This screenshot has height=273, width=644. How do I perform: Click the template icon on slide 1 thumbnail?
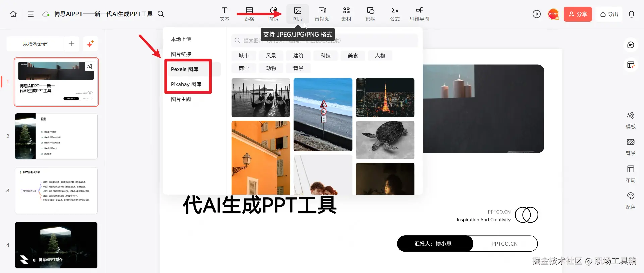point(90,66)
